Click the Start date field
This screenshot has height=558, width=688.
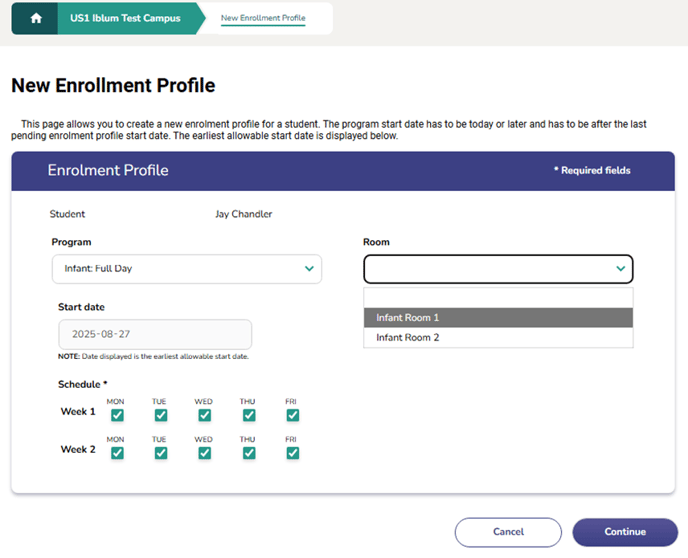click(155, 334)
